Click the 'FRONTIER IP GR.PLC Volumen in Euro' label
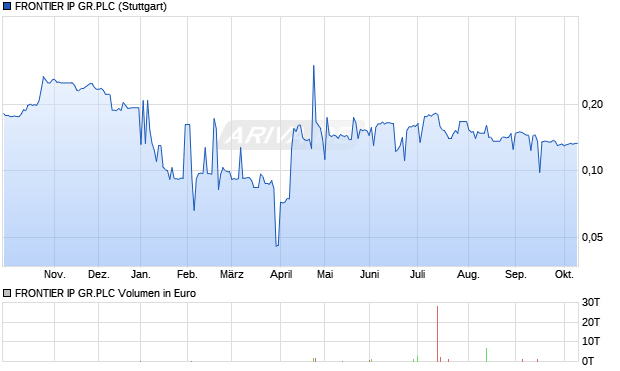 tap(106, 293)
